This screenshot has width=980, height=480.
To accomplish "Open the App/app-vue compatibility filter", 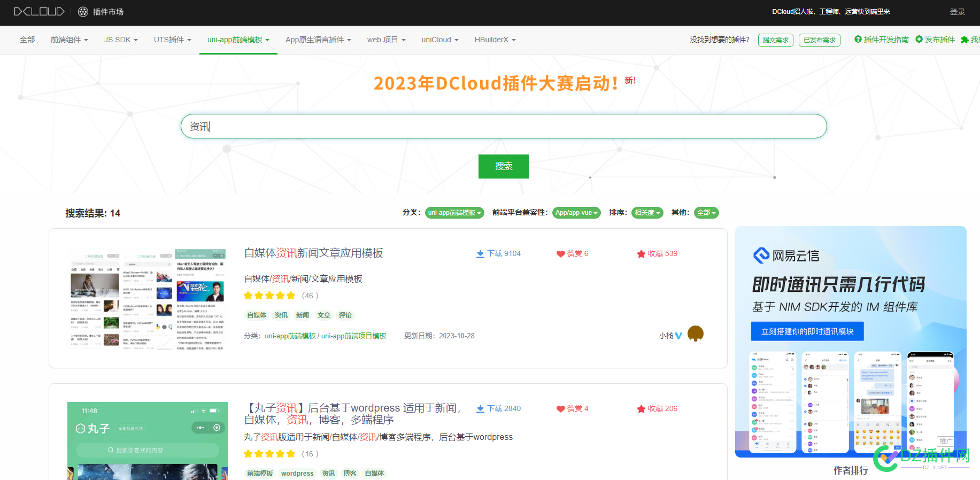I will tap(576, 213).
